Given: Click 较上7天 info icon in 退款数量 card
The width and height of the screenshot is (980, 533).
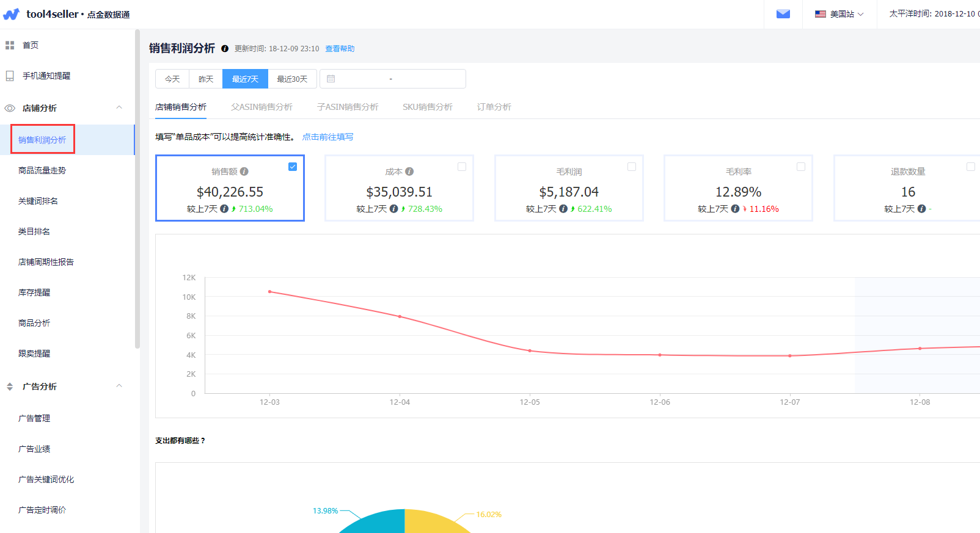Looking at the screenshot, I should 921,209.
